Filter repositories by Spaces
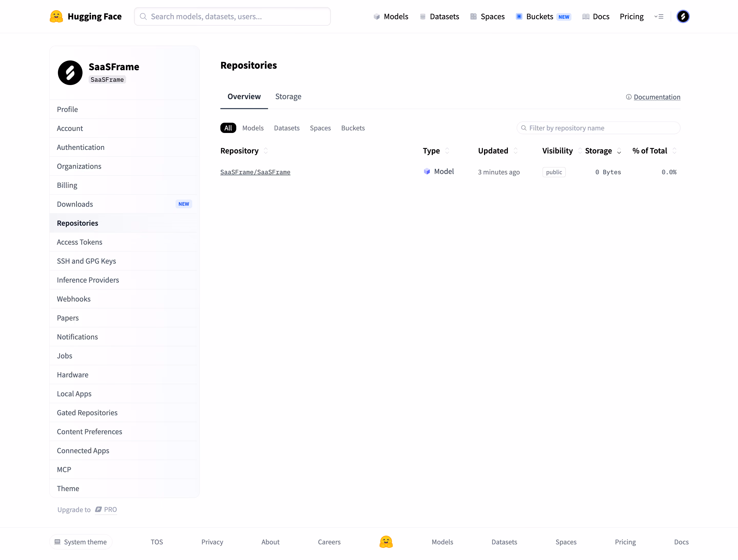This screenshot has height=560, width=738. (320, 128)
